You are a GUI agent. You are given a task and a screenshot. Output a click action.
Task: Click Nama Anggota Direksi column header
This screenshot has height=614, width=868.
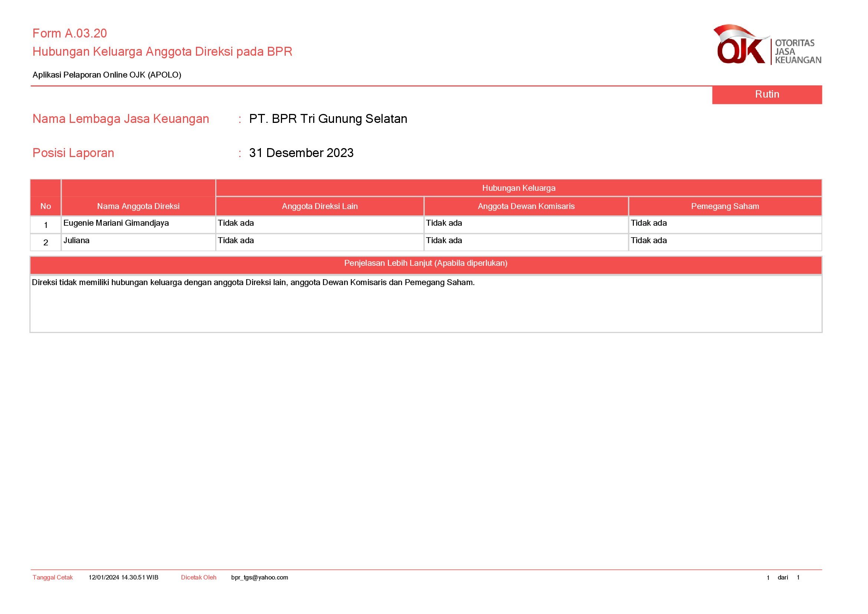(138, 206)
